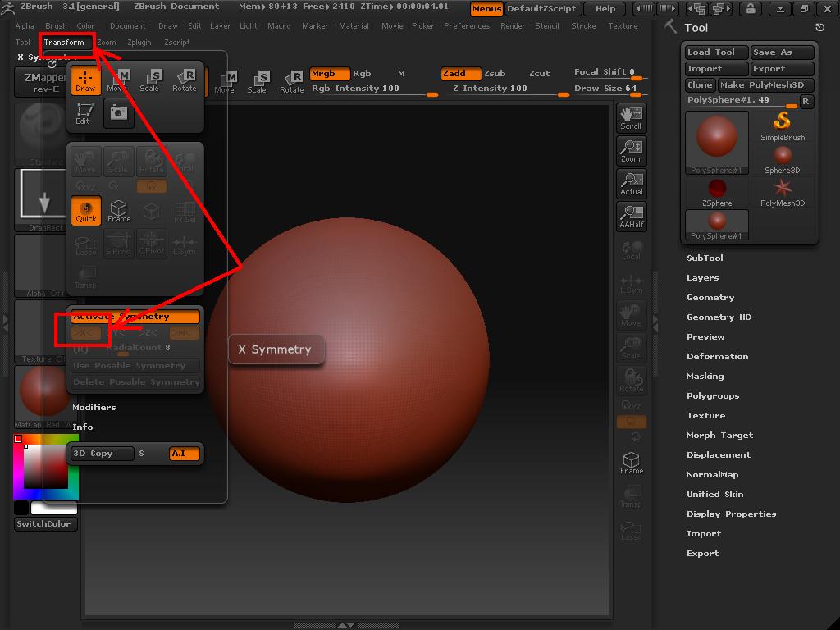
Task: Click the Load Tool button
Action: 716,52
